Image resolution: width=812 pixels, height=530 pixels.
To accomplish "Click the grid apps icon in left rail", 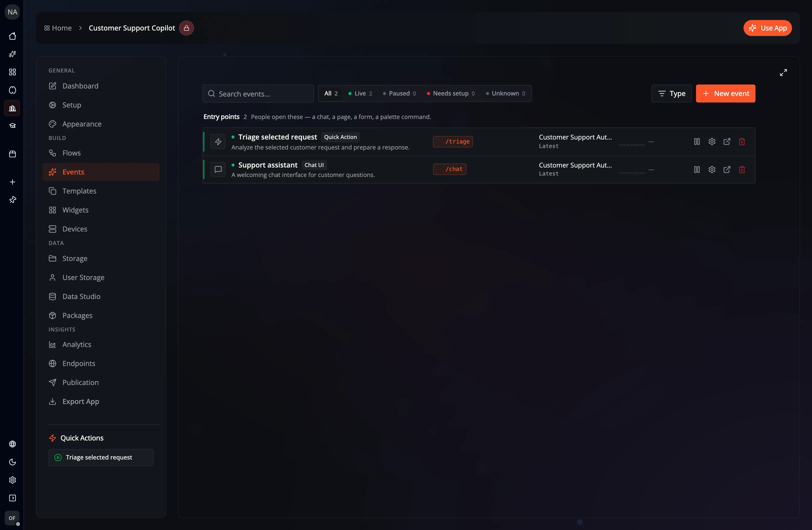I will tap(12, 72).
